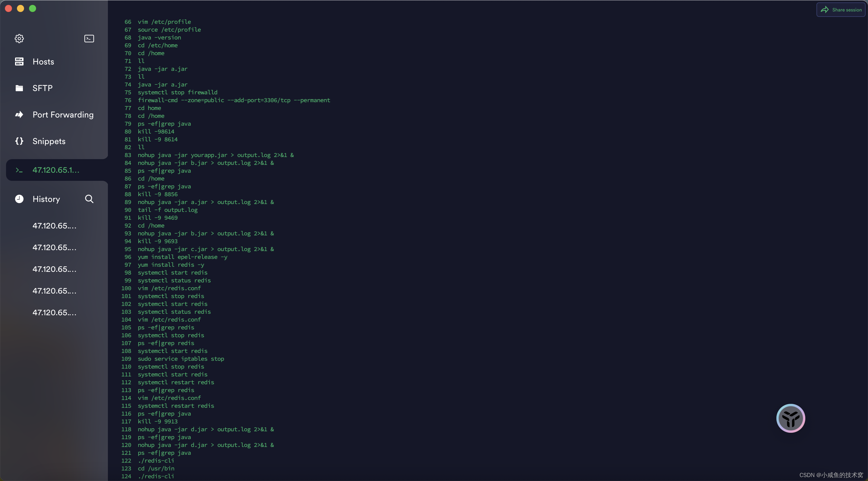The width and height of the screenshot is (868, 481).
Task: Select the 47.120.65... fifth history item
Action: tap(54, 313)
